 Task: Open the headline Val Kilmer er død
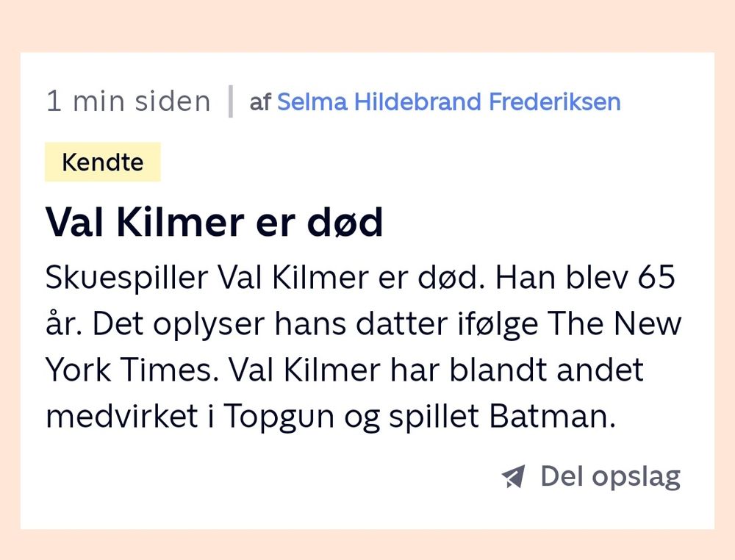(214, 222)
